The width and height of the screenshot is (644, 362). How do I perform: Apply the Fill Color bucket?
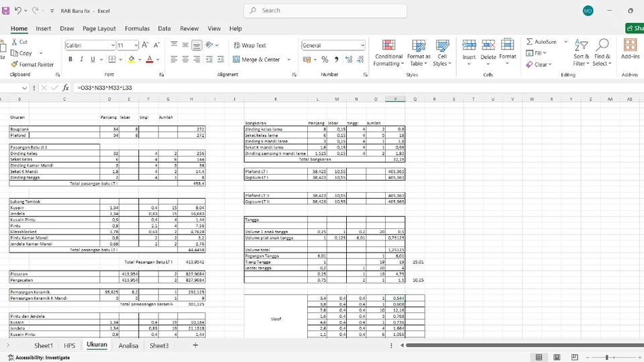coord(131,59)
